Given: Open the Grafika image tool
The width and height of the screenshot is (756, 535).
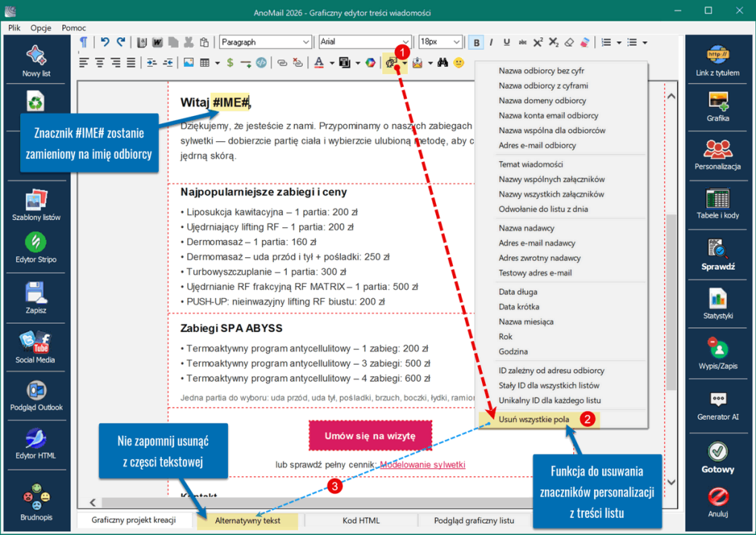Looking at the screenshot, I should tap(718, 106).
